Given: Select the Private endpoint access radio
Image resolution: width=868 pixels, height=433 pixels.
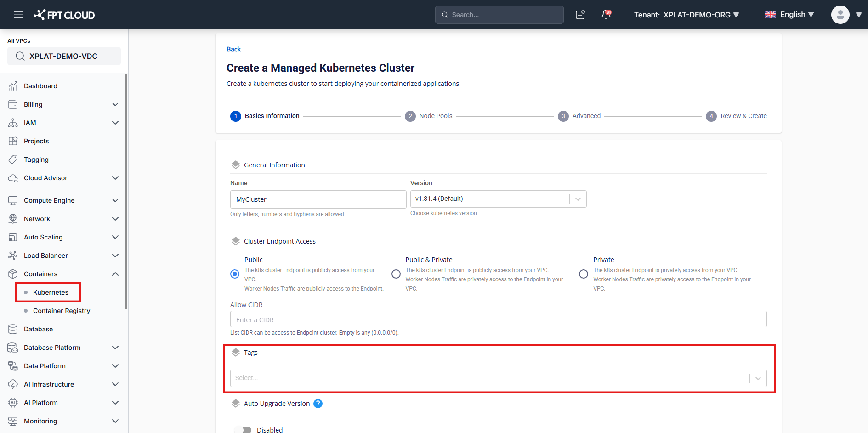Looking at the screenshot, I should point(584,274).
